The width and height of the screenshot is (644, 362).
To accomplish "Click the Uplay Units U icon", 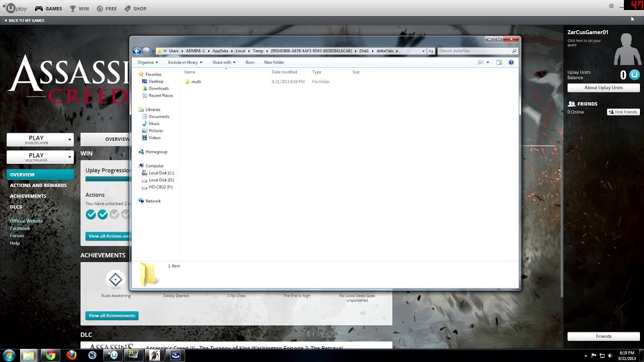I will point(634,75).
